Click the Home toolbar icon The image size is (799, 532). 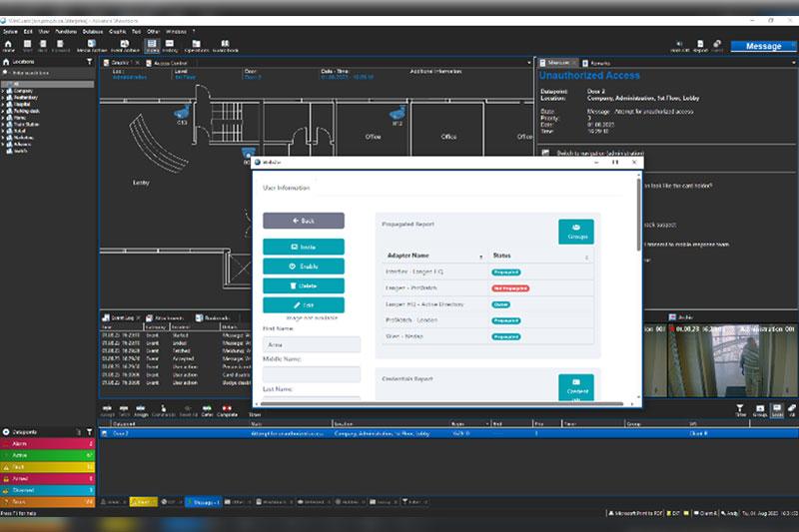(x=9, y=45)
